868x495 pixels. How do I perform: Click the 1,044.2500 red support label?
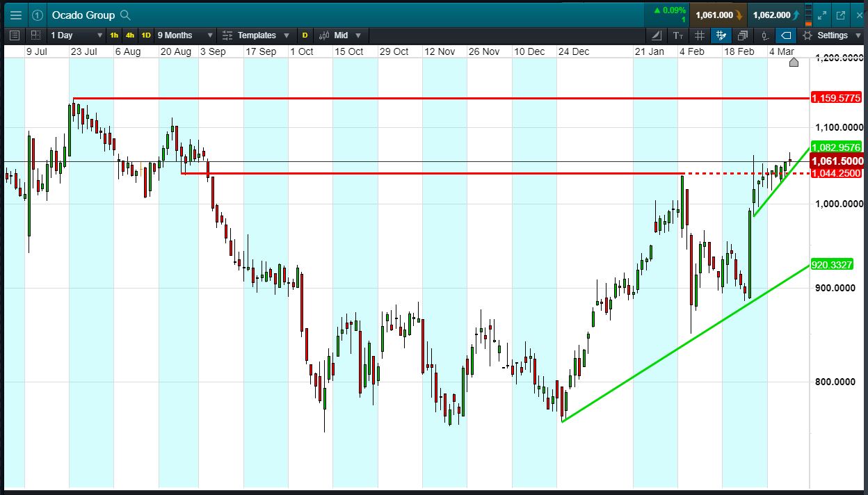click(x=837, y=173)
